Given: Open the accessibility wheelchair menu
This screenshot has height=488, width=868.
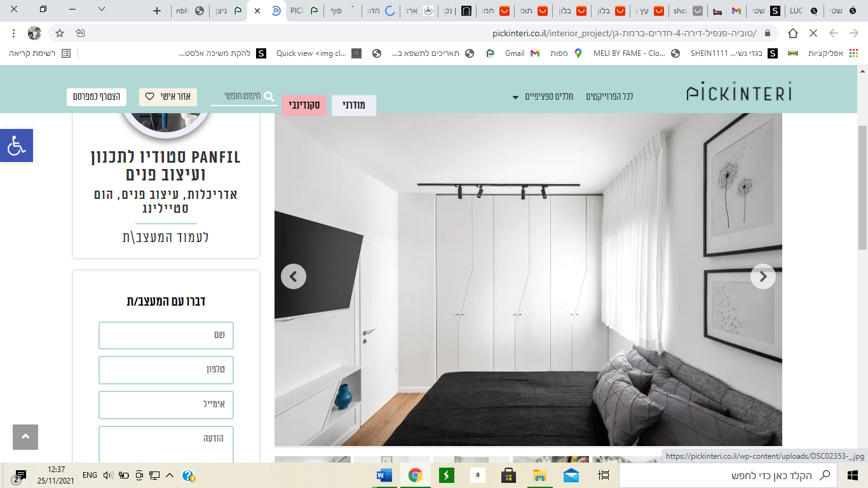Looking at the screenshot, I should pos(17,146).
